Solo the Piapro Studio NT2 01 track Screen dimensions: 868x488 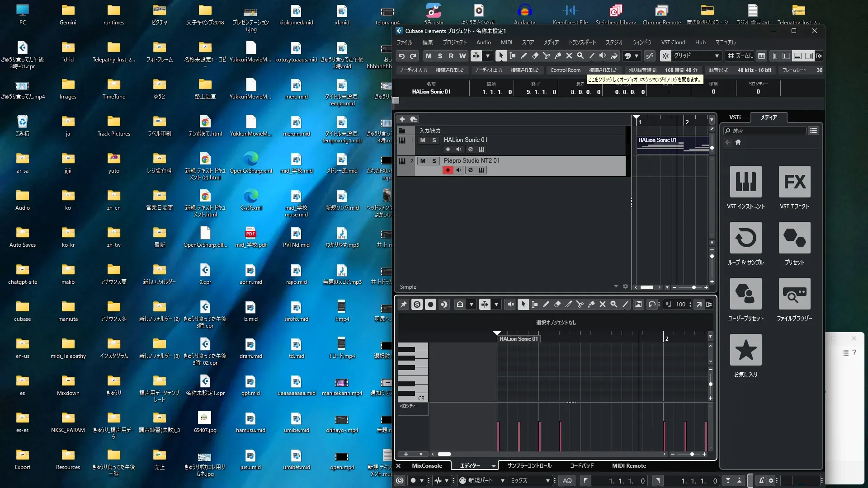[434, 161]
